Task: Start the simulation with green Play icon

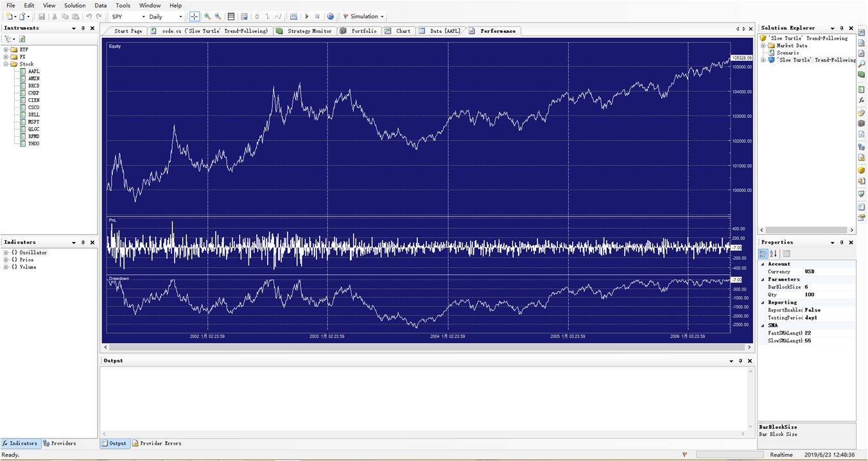Action: coord(307,17)
